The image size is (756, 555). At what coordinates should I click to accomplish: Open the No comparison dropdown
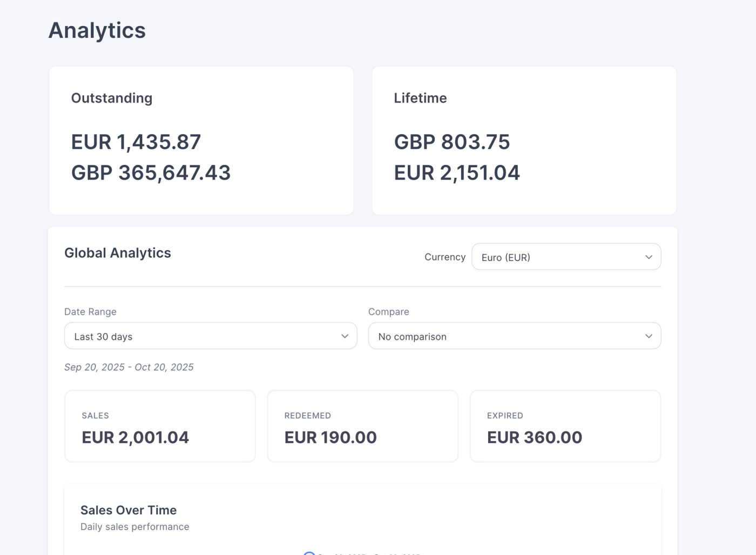[514, 336]
